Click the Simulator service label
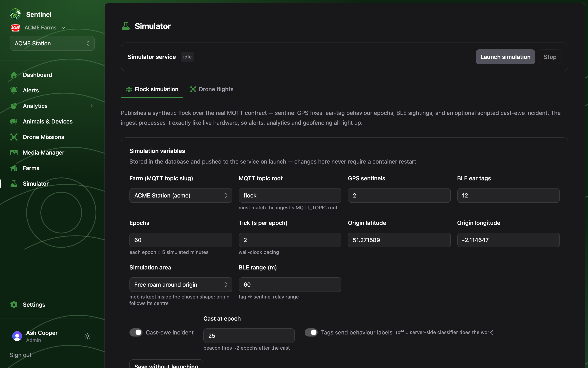Image resolution: width=588 pixels, height=368 pixels. [x=152, y=57]
